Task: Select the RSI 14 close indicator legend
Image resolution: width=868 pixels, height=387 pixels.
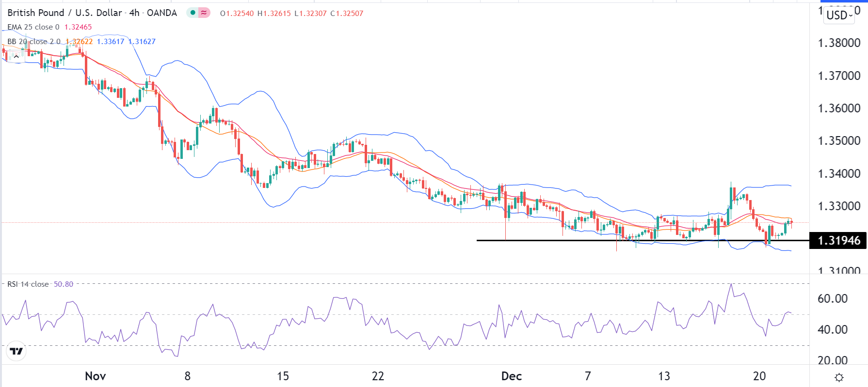Action: coord(28,284)
